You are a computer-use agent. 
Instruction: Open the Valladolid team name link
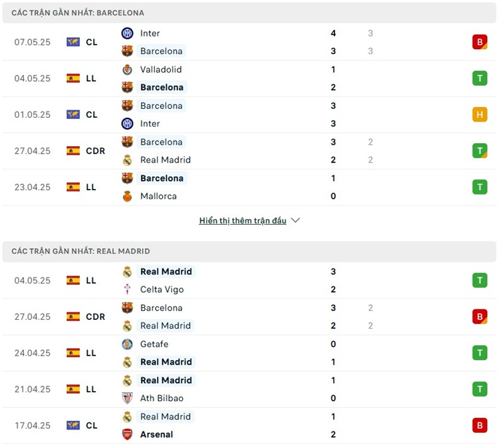161,70
